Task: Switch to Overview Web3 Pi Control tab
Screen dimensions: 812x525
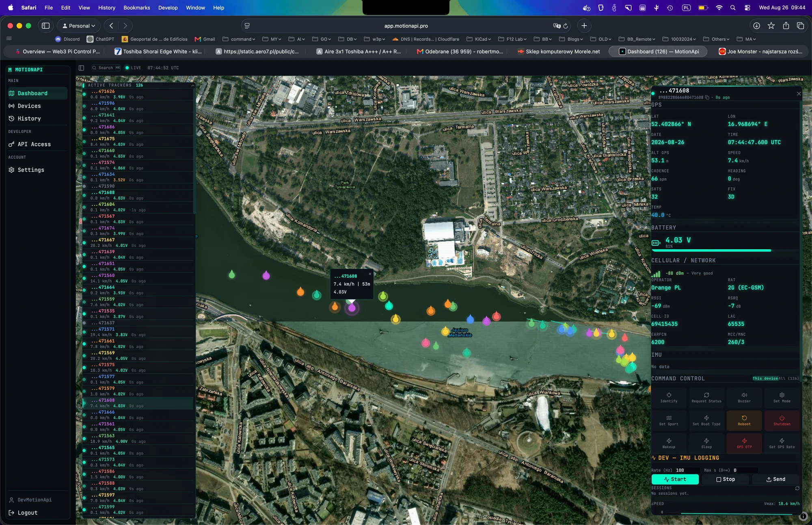Action: point(57,52)
